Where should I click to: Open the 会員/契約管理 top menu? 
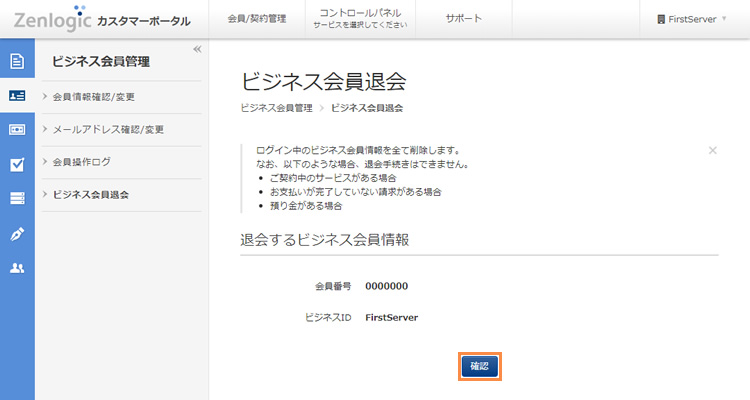[x=256, y=19]
